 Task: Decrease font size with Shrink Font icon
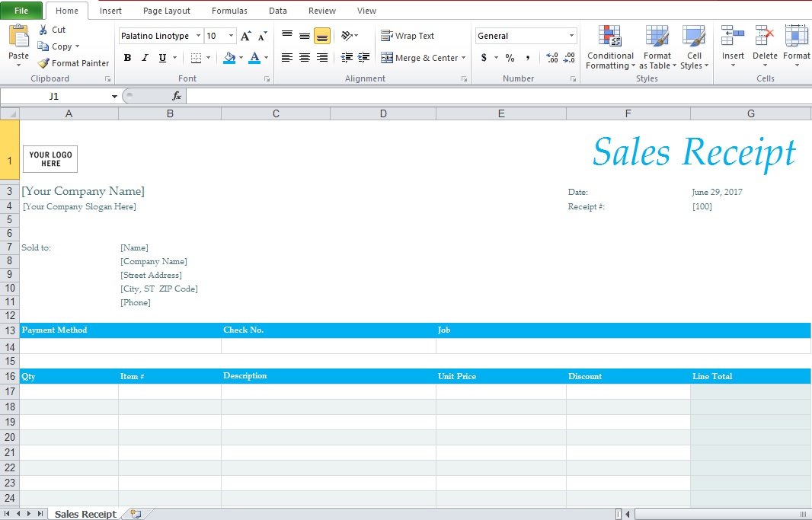click(263, 36)
